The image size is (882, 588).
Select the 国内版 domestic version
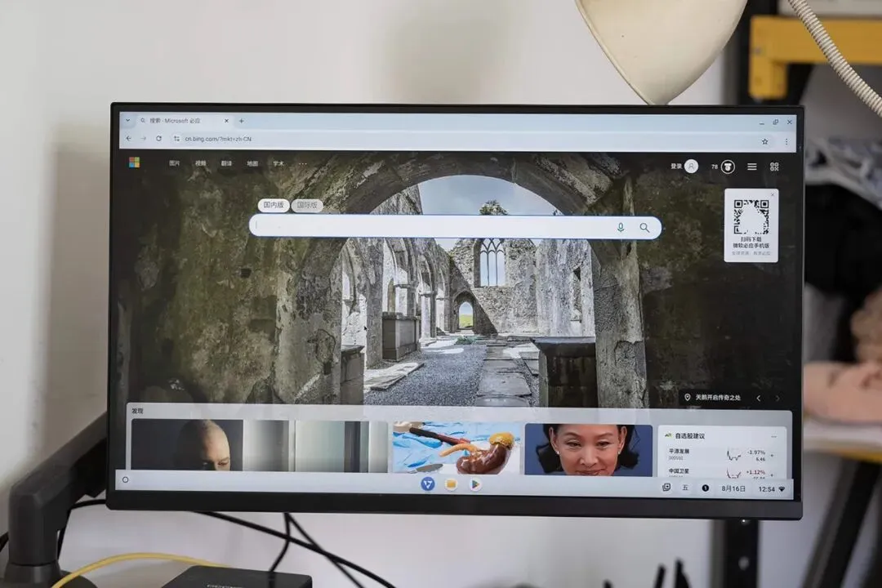pyautogui.click(x=274, y=205)
